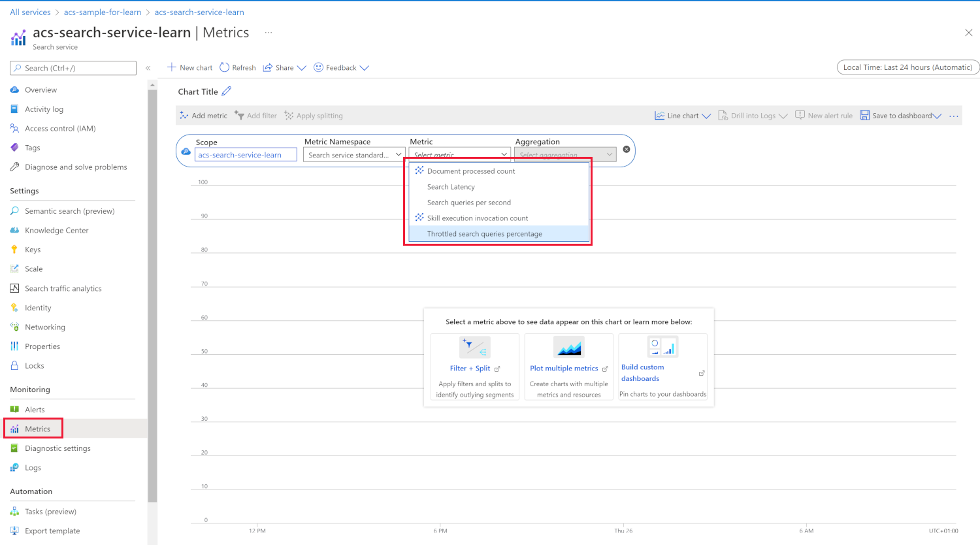Click the Refresh button
Screen dimensions: 980x545
point(238,67)
